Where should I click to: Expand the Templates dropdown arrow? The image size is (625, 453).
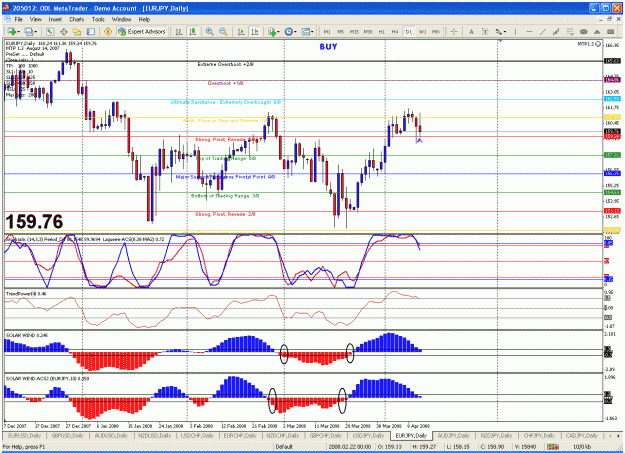[312, 32]
